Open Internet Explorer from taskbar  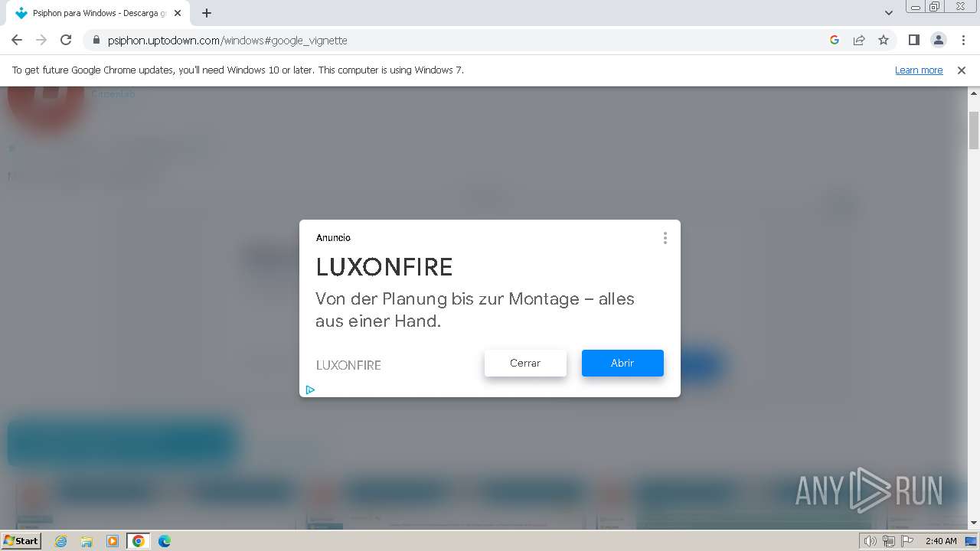(x=61, y=541)
